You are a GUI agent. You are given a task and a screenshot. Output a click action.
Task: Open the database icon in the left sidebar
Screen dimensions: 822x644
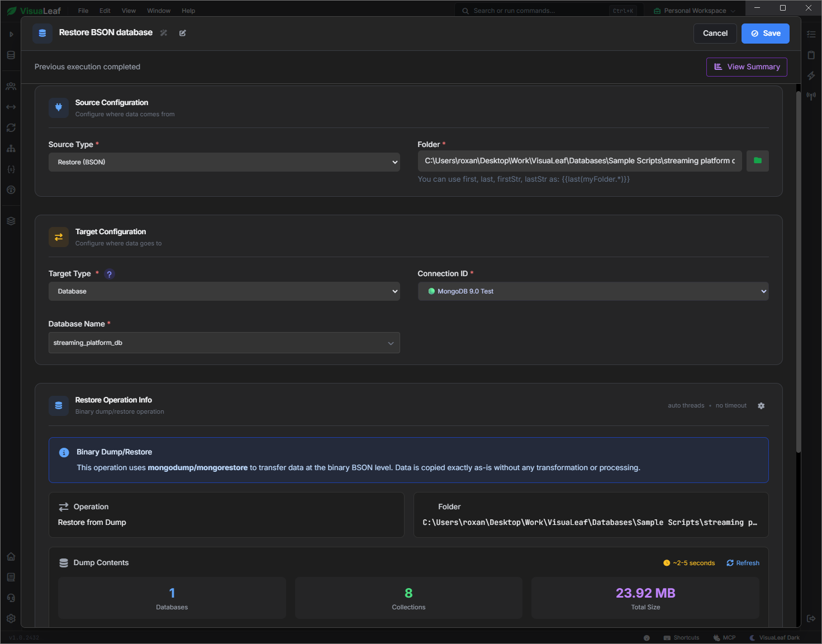(x=11, y=55)
